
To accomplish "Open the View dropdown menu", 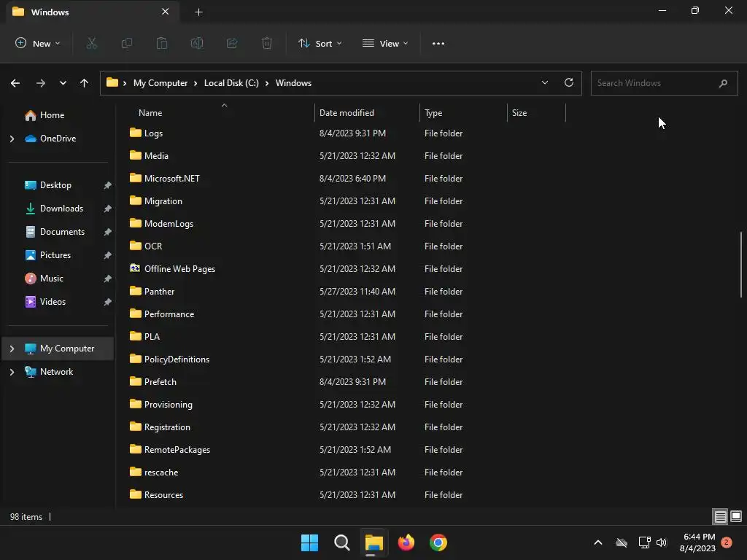I will click(385, 43).
